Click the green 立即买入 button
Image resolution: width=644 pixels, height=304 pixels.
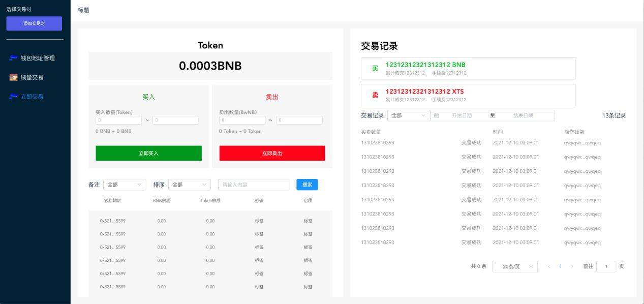[x=148, y=153]
